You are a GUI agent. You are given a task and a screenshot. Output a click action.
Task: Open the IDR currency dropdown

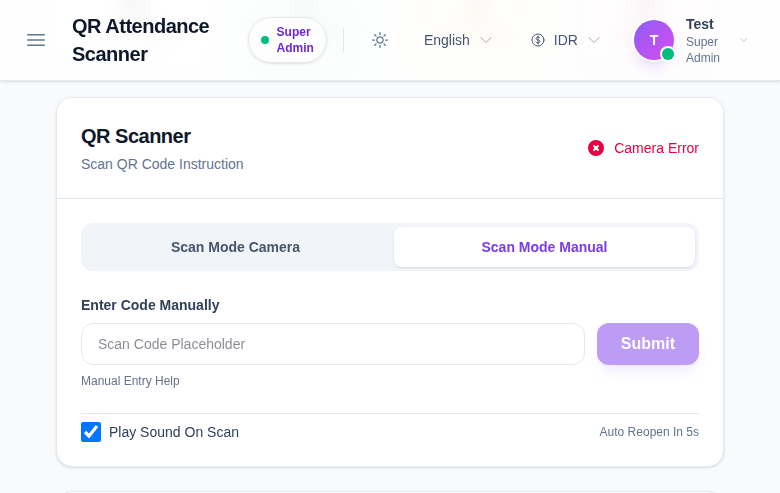[565, 40]
